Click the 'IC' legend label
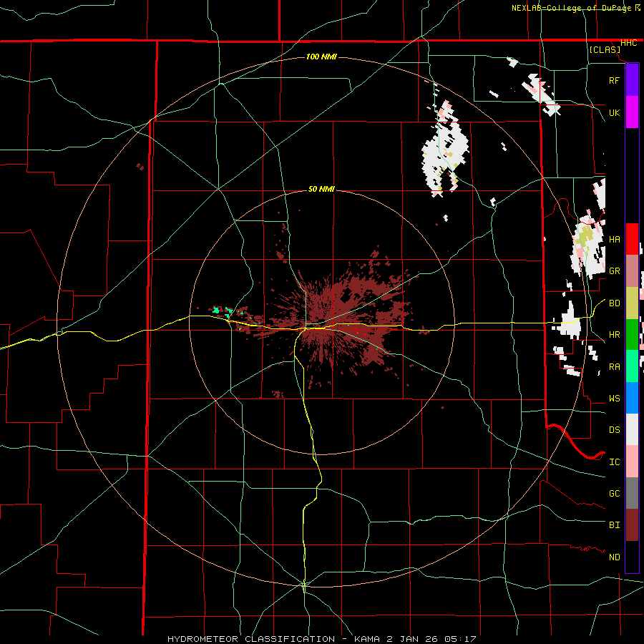Screen dimensions: 644x644 click(614, 462)
